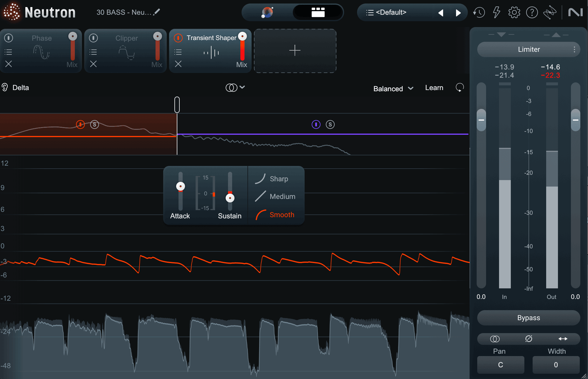Toggle the Clipper module power button
This screenshot has height=379, width=588.
[93, 38]
